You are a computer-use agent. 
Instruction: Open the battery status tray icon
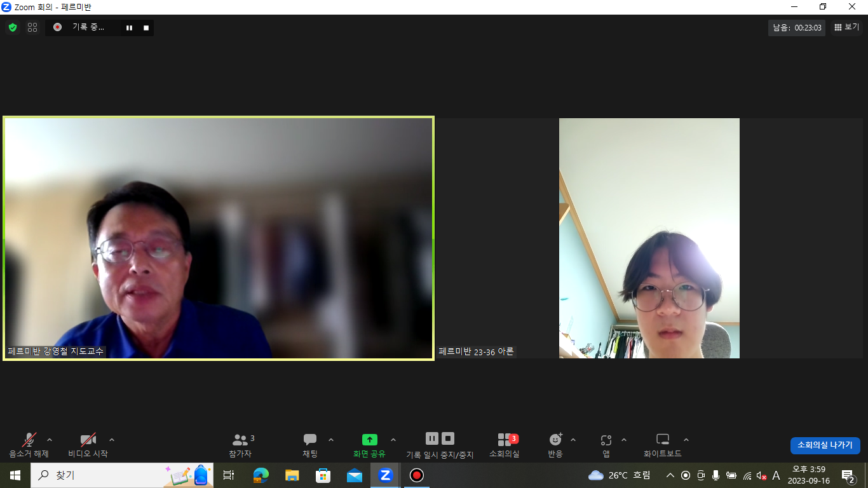(731, 475)
